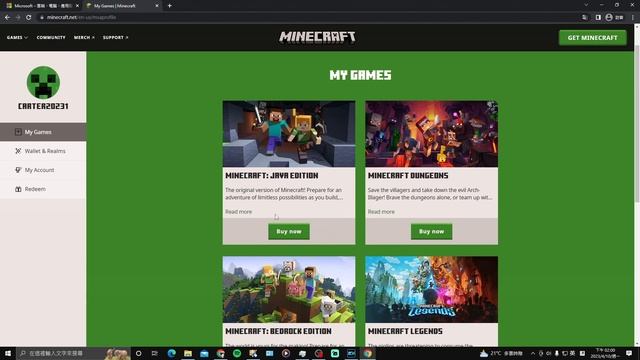The image size is (640, 360).
Task: Open the tab search chevron
Action: point(586,5)
